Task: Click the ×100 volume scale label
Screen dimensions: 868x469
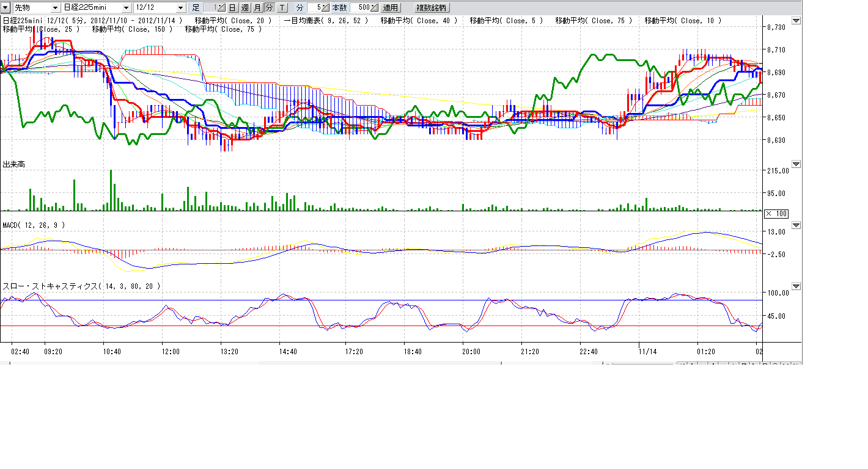Action: (777, 213)
